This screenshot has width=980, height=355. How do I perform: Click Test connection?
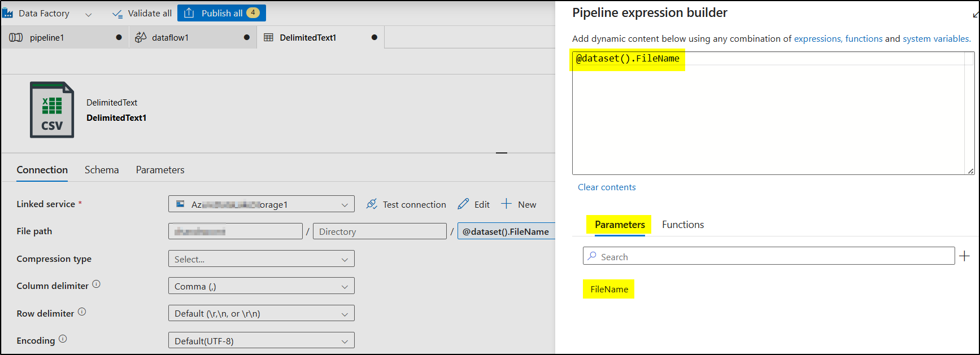click(406, 204)
